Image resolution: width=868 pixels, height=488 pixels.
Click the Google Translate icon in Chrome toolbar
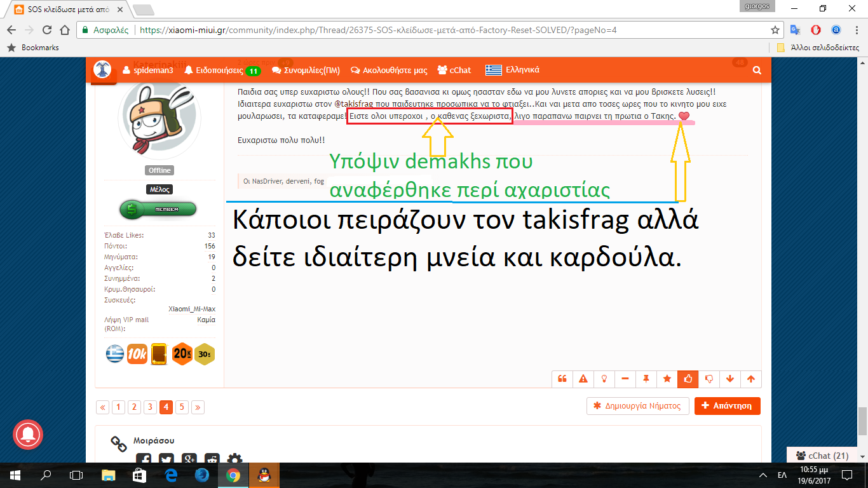click(x=795, y=30)
